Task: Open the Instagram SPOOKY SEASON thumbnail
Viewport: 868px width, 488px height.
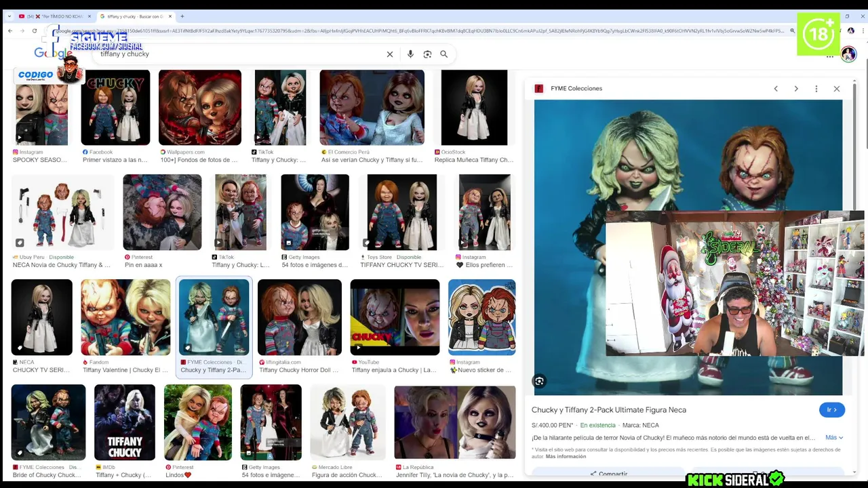Action: pyautogui.click(x=41, y=108)
